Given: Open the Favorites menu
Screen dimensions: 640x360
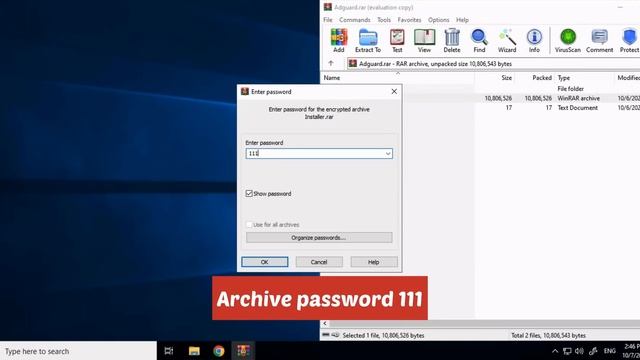Looking at the screenshot, I should [409, 20].
